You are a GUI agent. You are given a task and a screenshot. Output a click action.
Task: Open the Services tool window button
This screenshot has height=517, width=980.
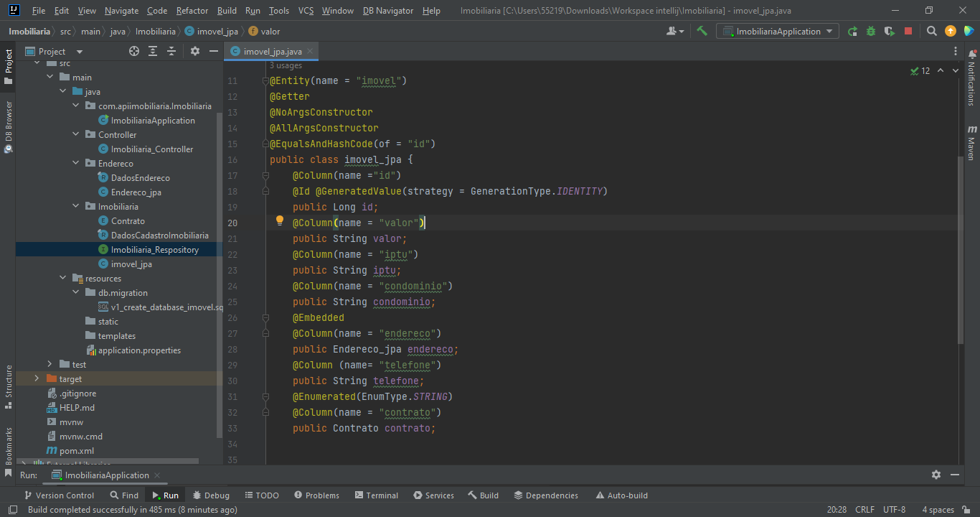click(433, 495)
